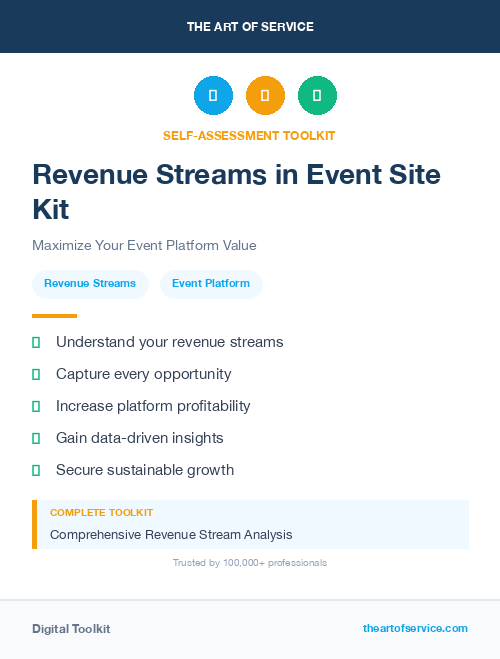500x659 pixels.
Task: Click Maximize Your Event Platform Value subtitle
Action: [144, 245]
